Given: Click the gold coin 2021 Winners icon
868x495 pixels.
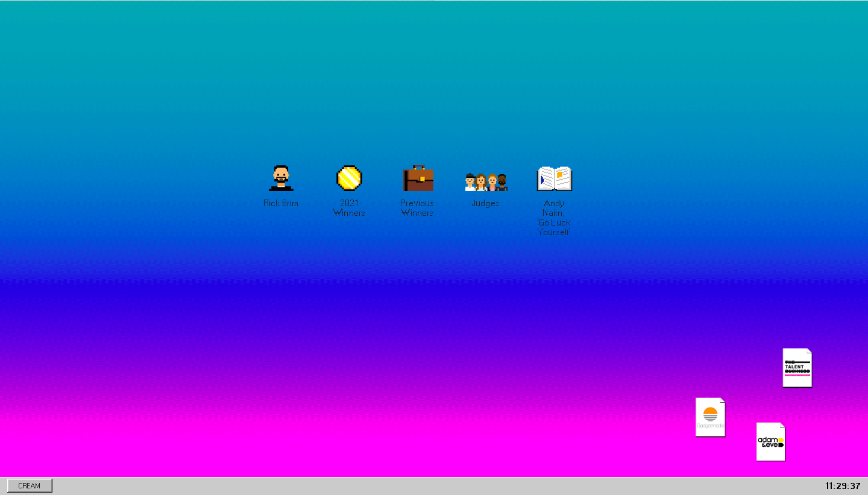Looking at the screenshot, I should 349,178.
